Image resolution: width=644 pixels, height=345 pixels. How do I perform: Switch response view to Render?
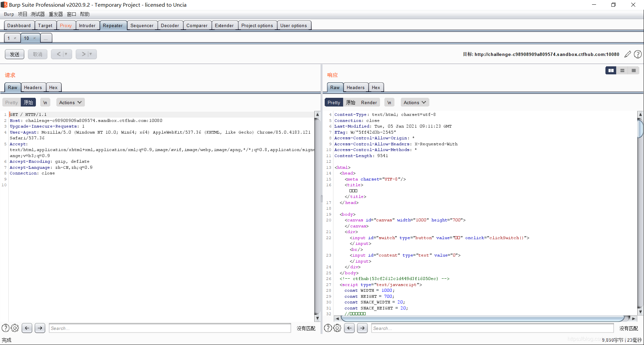369,102
